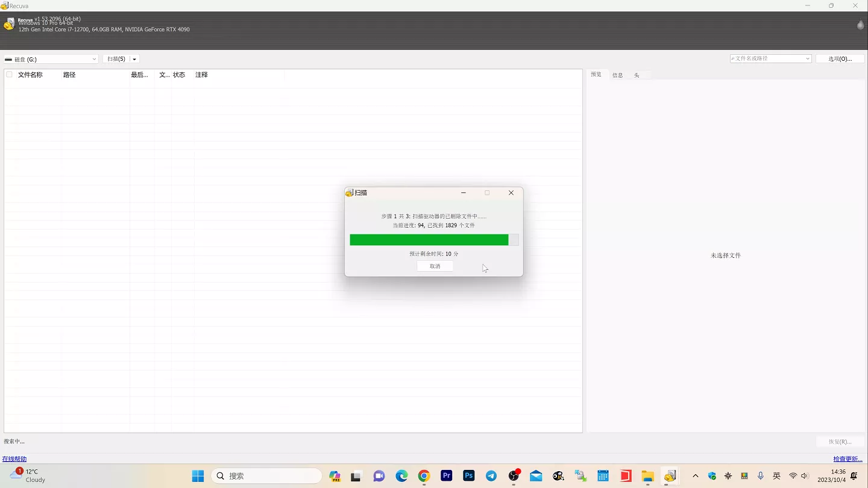
Task: Check the select-all files checkbox
Action: 9,75
